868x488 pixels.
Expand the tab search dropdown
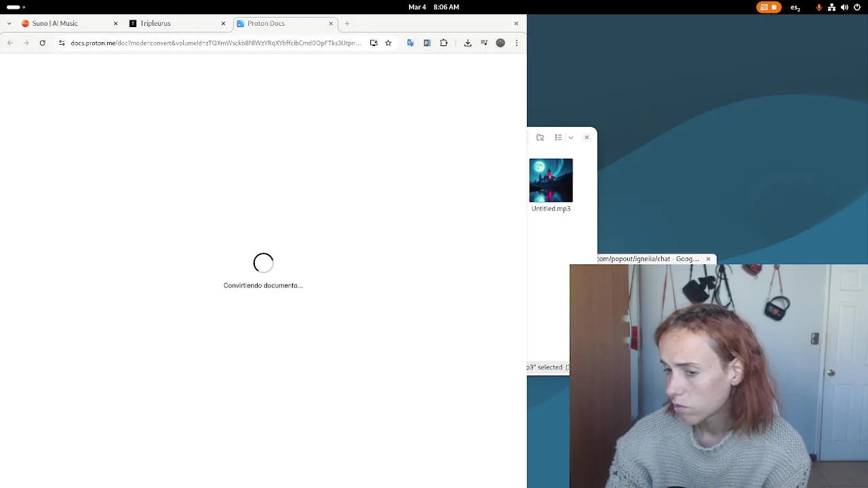click(9, 23)
